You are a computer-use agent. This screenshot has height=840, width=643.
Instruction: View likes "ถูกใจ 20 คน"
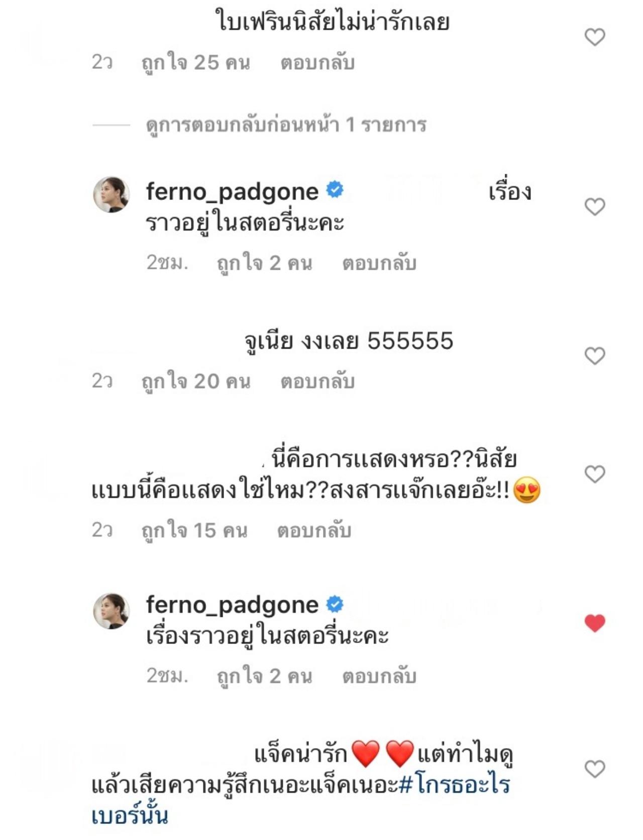click(x=195, y=381)
